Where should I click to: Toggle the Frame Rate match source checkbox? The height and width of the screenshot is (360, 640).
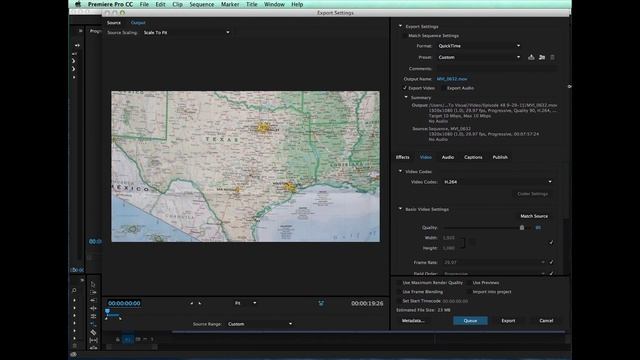[551, 262]
